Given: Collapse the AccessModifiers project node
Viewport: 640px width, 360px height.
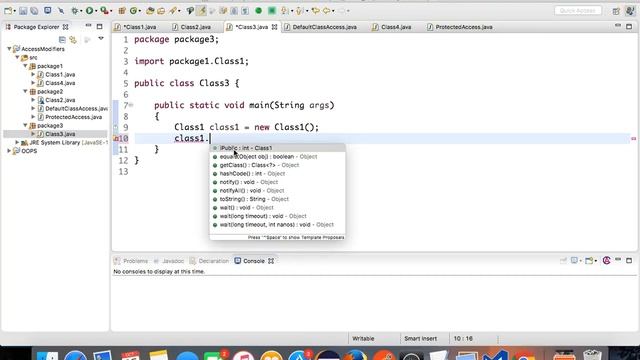Looking at the screenshot, I should point(9,49).
